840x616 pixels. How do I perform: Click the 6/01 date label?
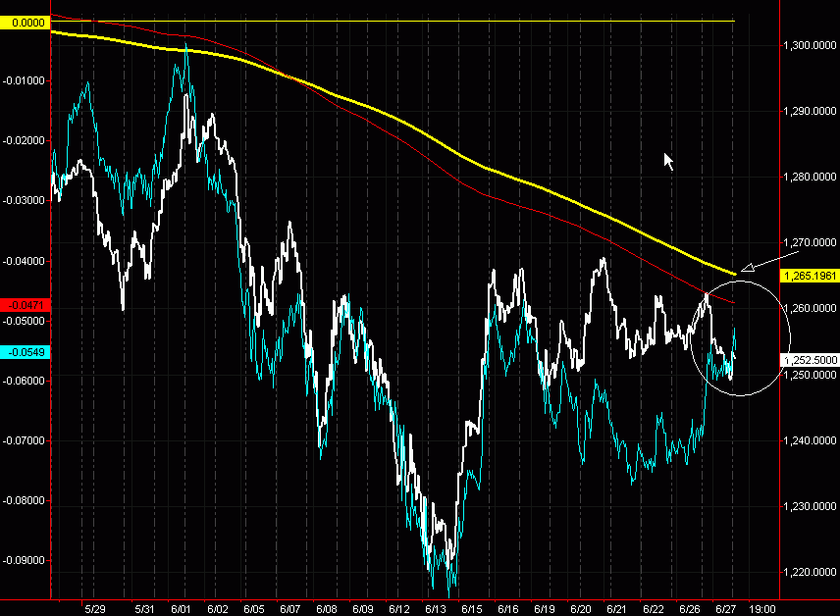(181, 609)
